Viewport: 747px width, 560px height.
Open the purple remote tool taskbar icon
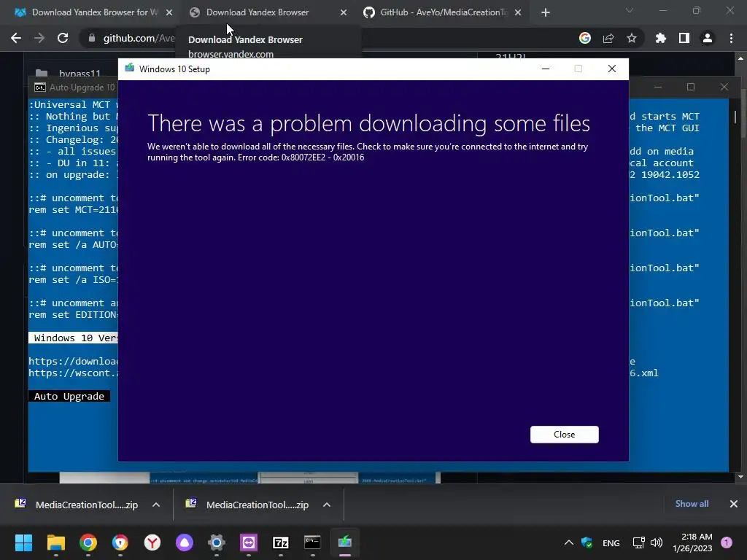[249, 542]
